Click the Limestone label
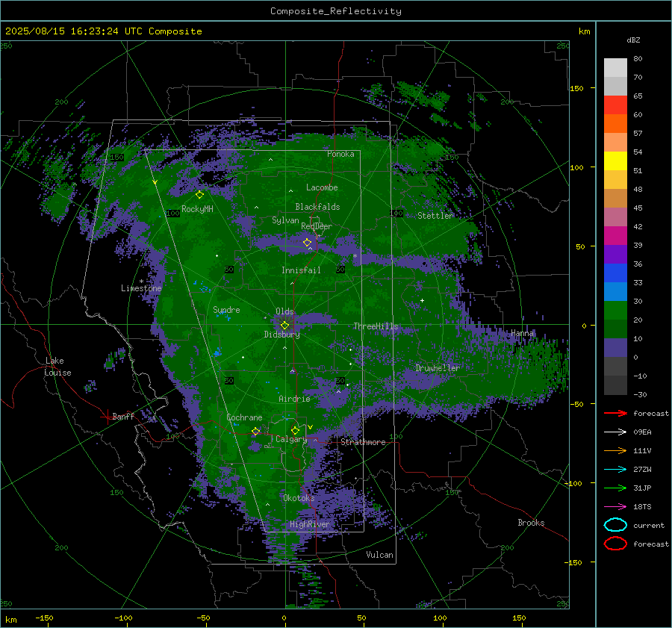Image resolution: width=672 pixels, height=628 pixels. 141,288
